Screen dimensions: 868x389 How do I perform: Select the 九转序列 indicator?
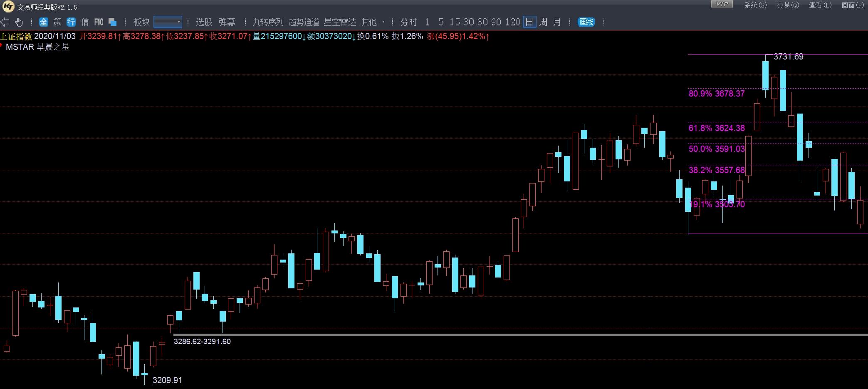click(268, 22)
